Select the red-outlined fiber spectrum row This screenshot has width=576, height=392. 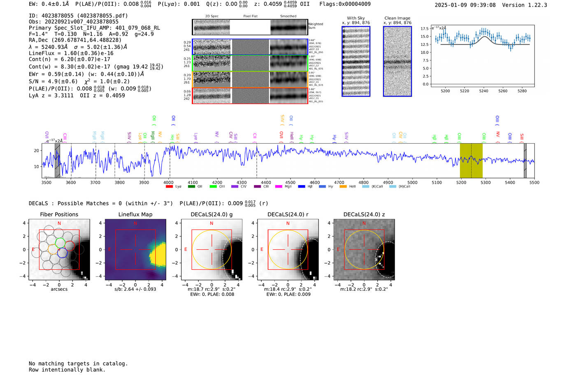click(250, 96)
